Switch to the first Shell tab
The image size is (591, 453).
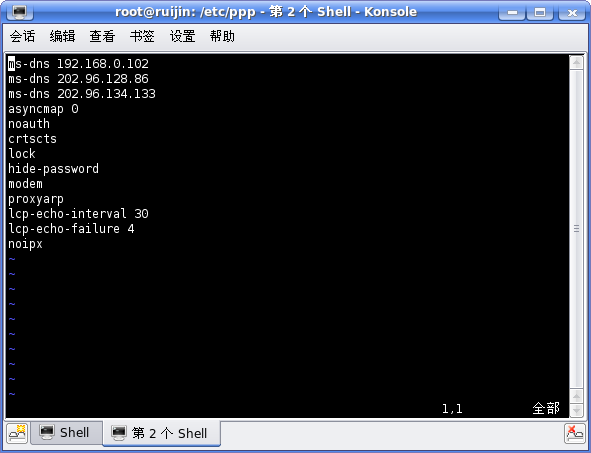[x=66, y=433]
